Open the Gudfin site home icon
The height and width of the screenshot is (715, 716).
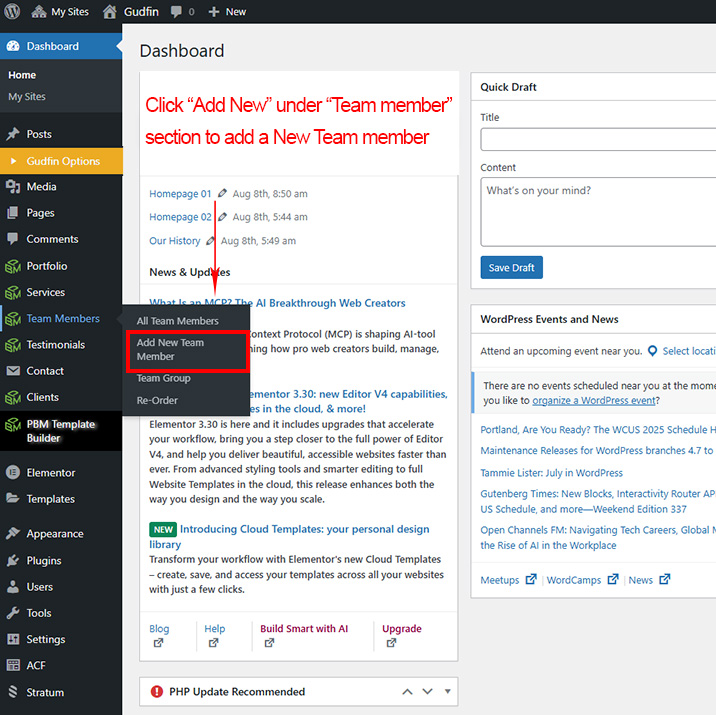pyautogui.click(x=110, y=12)
